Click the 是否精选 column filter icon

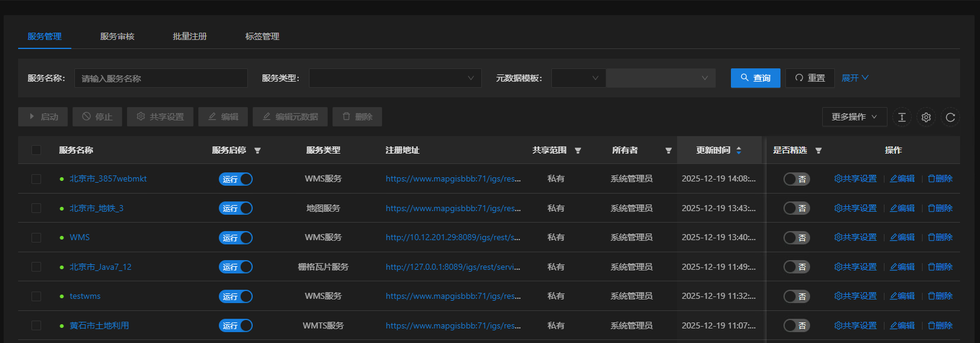pyautogui.click(x=819, y=151)
